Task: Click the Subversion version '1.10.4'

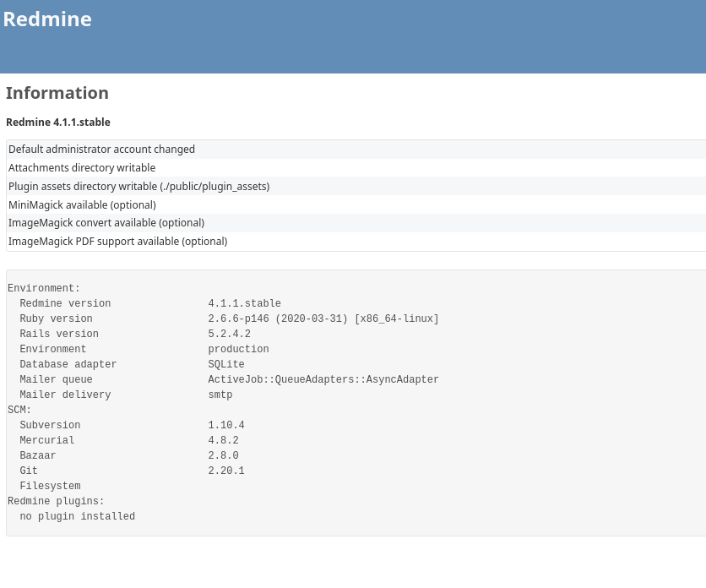Action: (226, 425)
